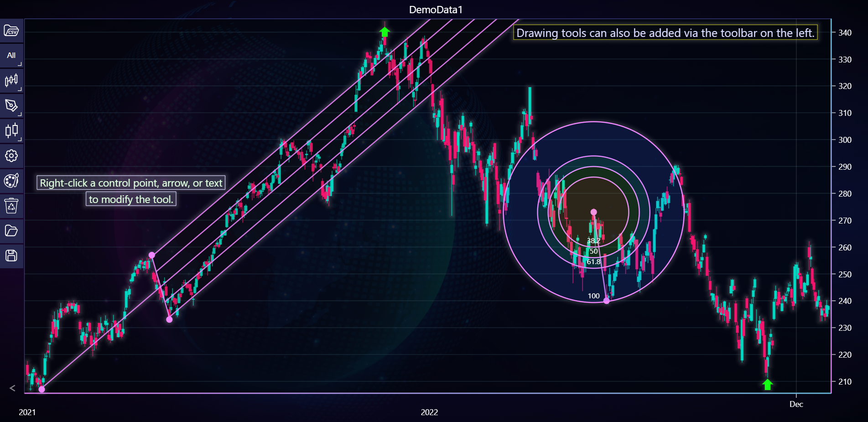
Task: Click the 2021 date axis label
Action: 27,412
